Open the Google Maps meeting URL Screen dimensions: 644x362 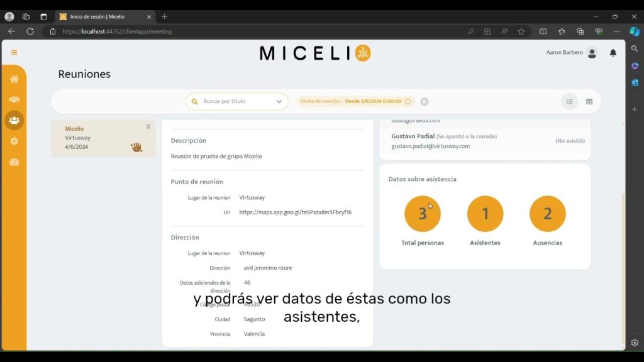(295, 212)
